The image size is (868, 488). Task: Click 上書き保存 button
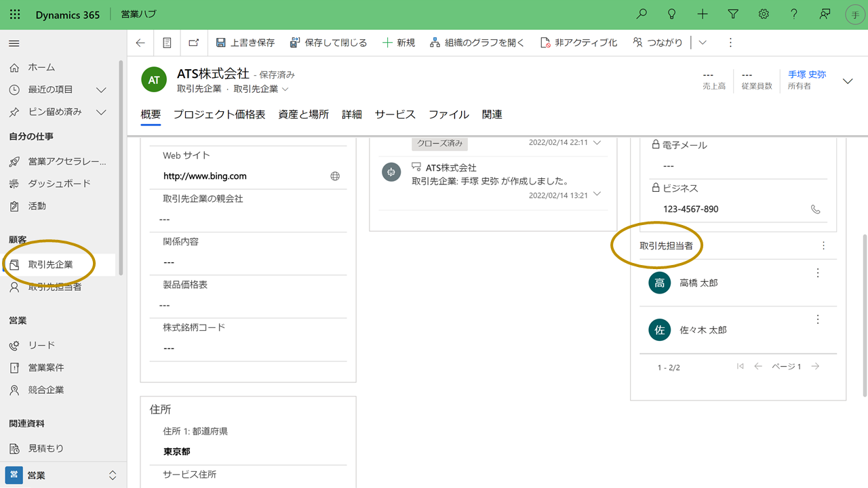pyautogui.click(x=245, y=43)
